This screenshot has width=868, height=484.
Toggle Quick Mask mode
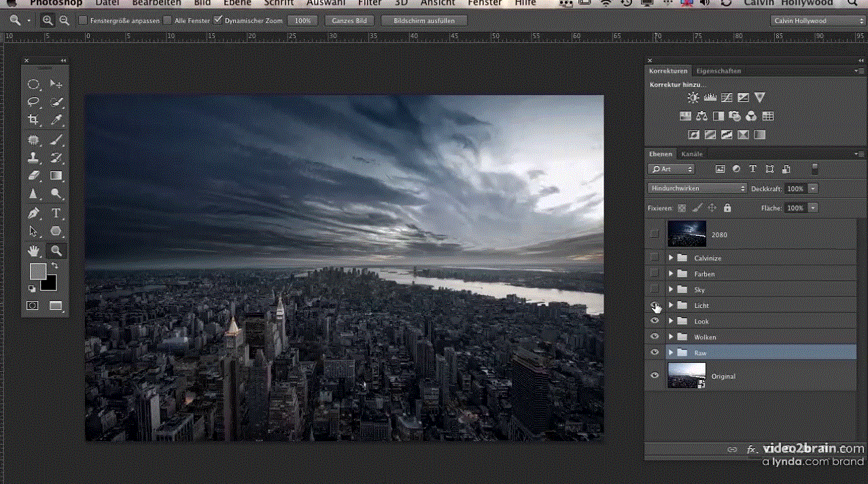(x=33, y=306)
